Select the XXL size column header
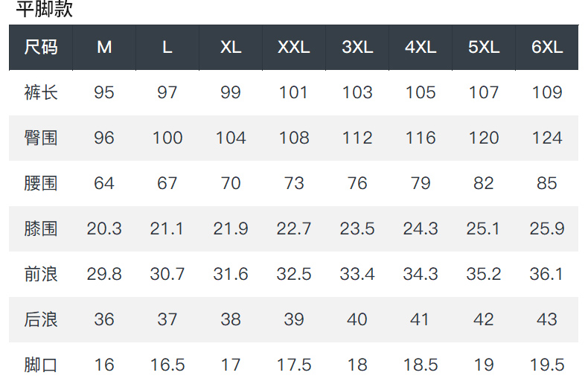This screenshot has height=390, width=588. click(294, 47)
